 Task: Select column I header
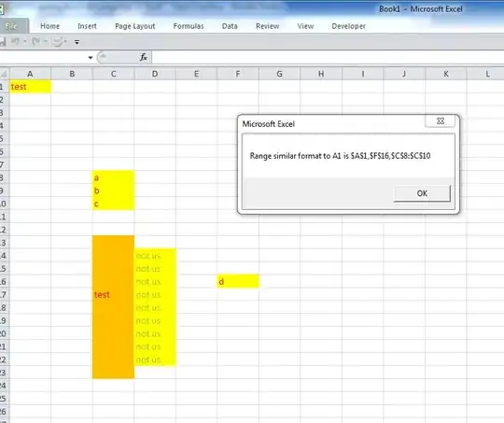tap(362, 74)
